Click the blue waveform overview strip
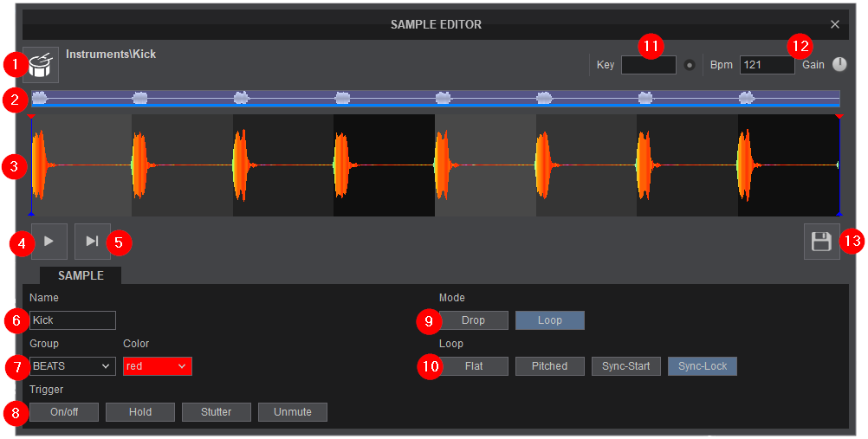This screenshot has width=868, height=439. point(435,98)
